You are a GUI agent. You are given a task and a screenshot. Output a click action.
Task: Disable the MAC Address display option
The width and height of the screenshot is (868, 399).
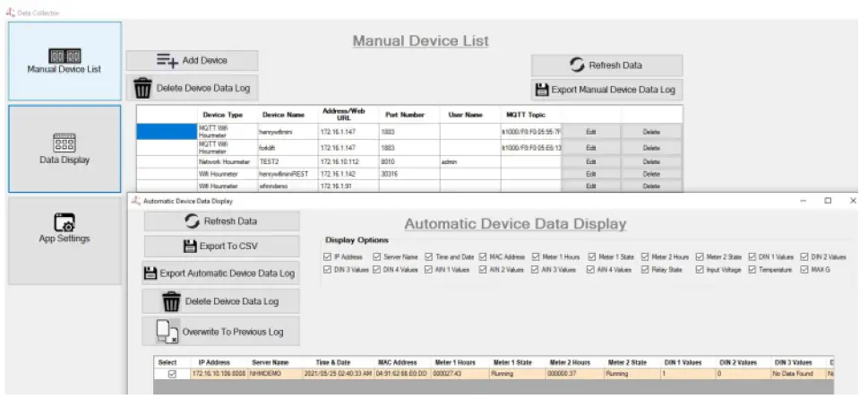483,257
